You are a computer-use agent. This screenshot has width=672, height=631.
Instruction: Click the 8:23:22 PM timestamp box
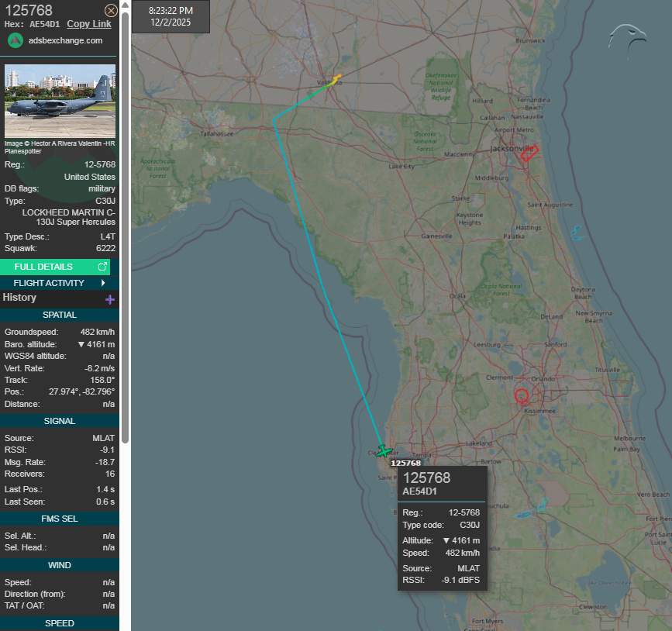coord(171,16)
